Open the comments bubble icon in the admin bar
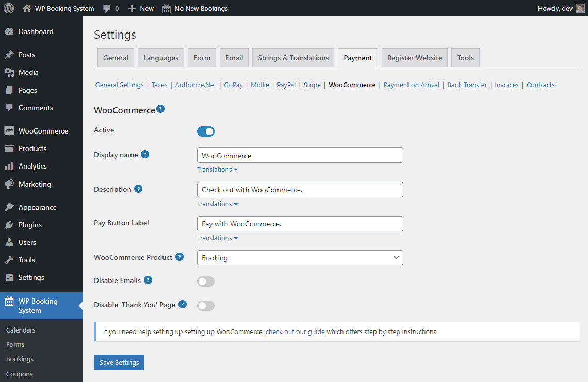 (x=107, y=9)
